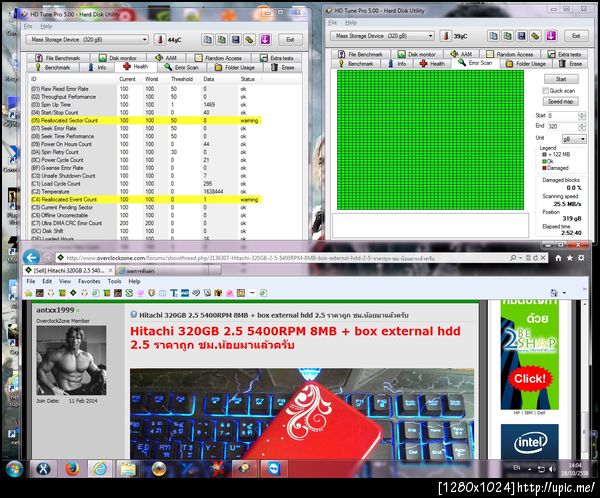Open the browser Favorites menu
This screenshot has height=498, width=600.
pos(89,281)
